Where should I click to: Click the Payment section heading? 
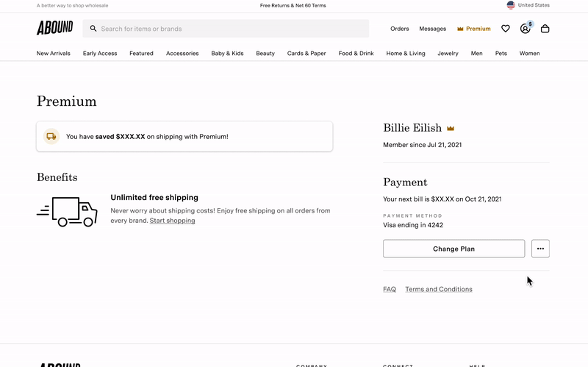[405, 182]
